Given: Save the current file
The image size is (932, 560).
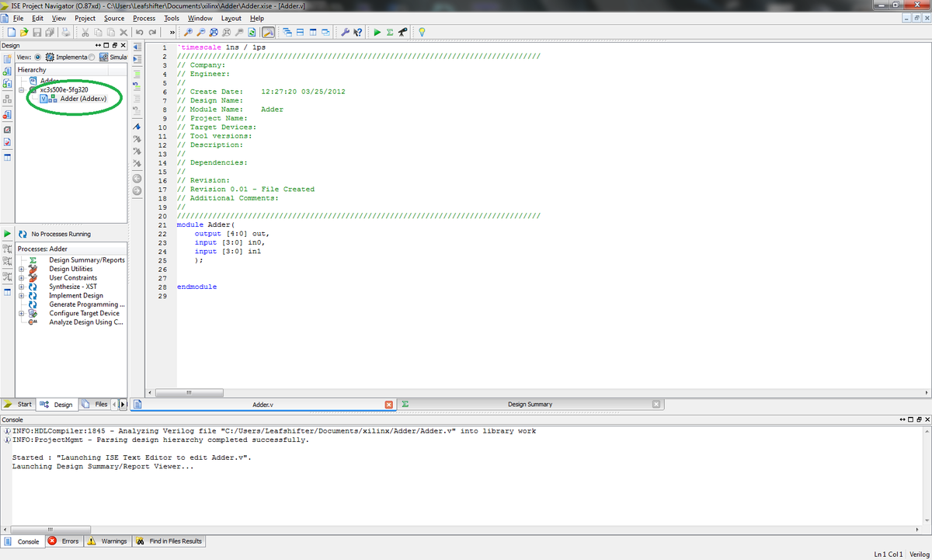Looking at the screenshot, I should (37, 32).
